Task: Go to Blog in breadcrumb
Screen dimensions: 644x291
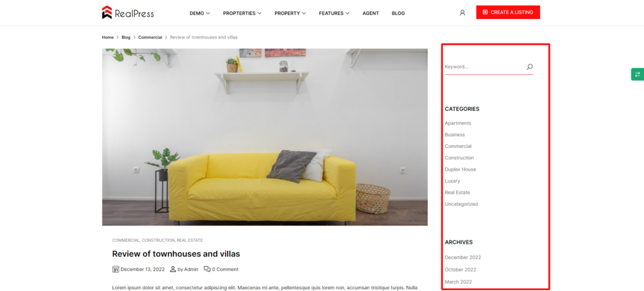Action: pyautogui.click(x=126, y=37)
